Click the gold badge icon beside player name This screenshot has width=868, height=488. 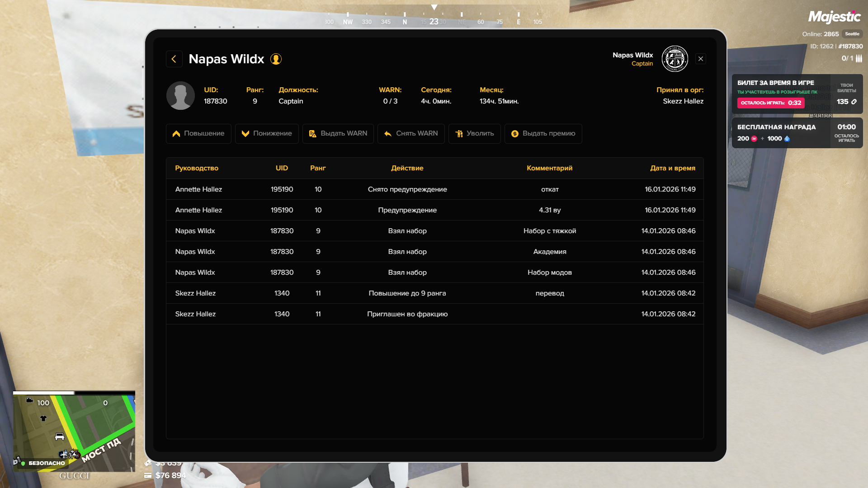pyautogui.click(x=276, y=59)
